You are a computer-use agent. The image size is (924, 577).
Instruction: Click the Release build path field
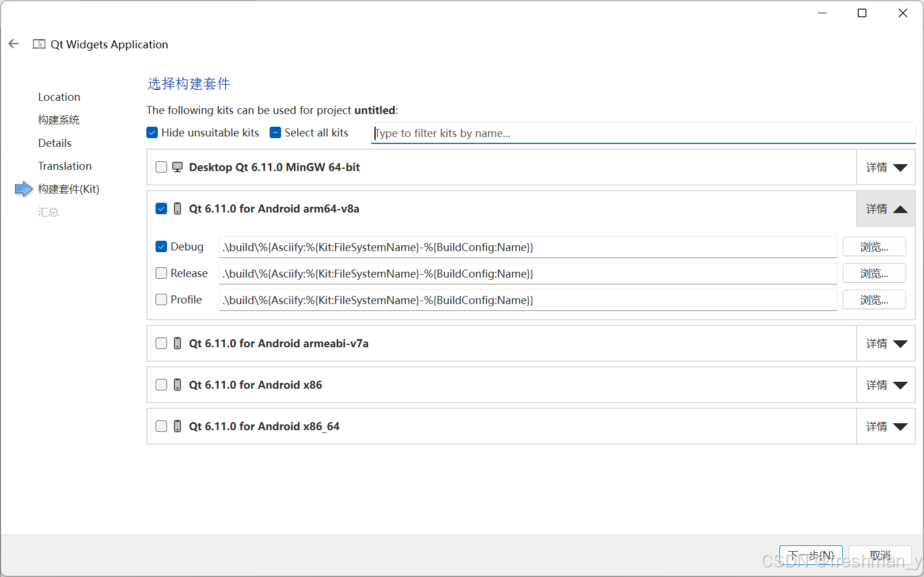coord(528,274)
